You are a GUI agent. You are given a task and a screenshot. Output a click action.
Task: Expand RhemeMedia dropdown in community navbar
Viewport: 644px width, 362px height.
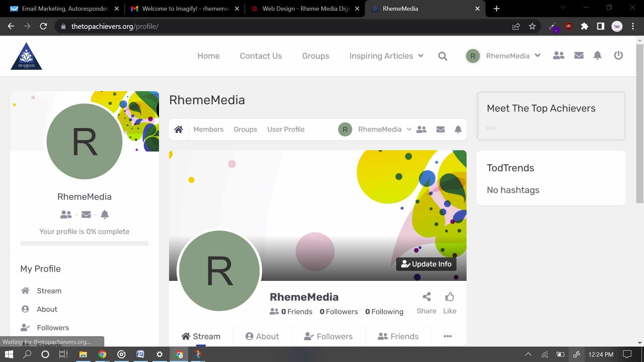409,129
